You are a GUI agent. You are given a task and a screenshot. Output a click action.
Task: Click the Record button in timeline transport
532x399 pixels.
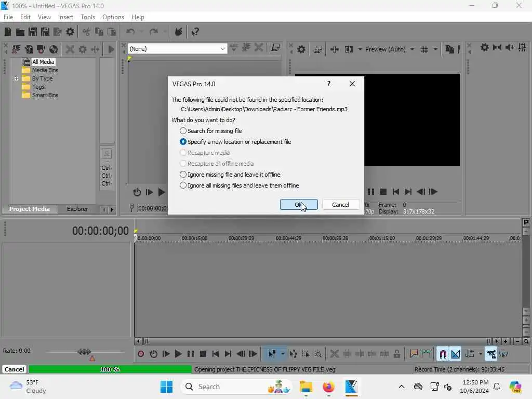point(141,354)
